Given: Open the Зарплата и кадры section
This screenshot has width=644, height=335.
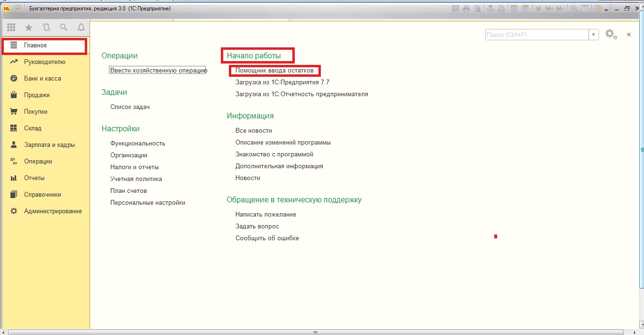Looking at the screenshot, I should (x=49, y=145).
